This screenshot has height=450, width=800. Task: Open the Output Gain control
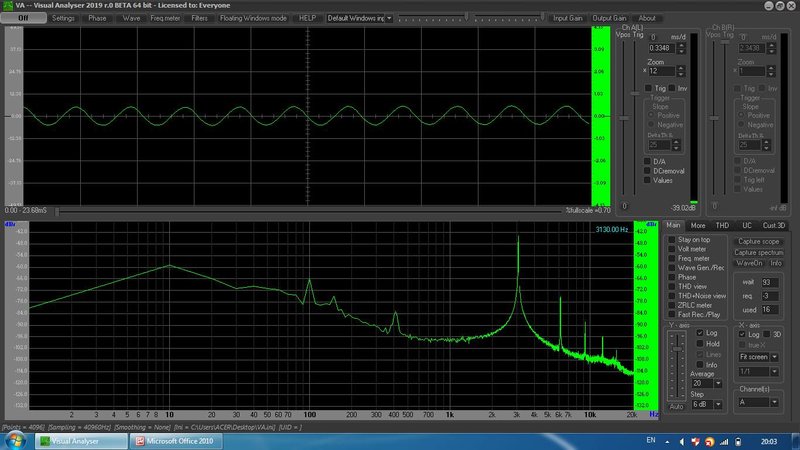tap(609, 18)
